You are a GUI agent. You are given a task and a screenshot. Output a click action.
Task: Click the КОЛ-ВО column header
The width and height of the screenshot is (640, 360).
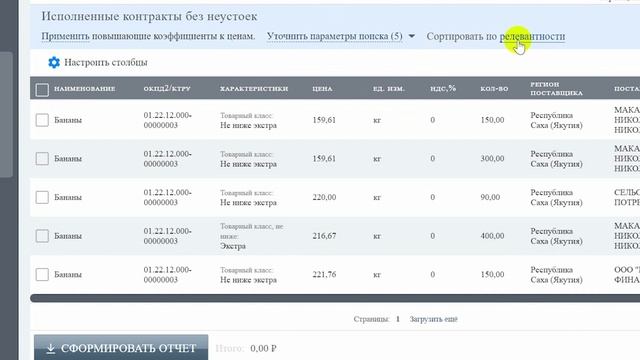[x=494, y=89]
